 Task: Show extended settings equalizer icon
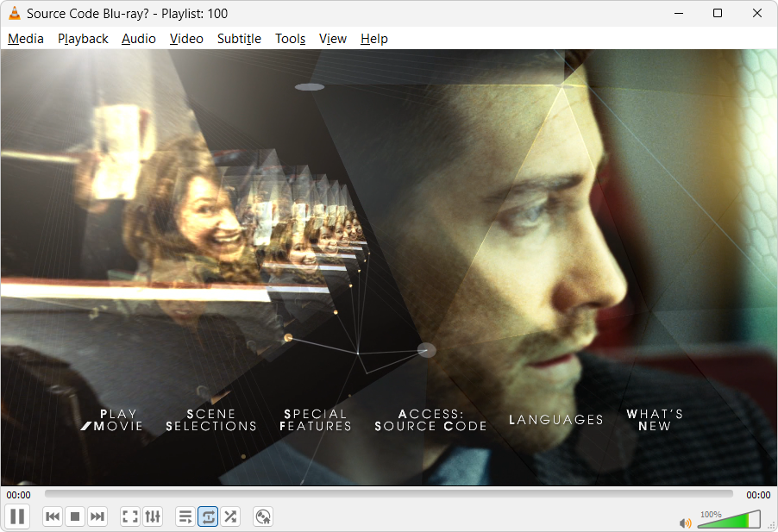pyautogui.click(x=153, y=516)
